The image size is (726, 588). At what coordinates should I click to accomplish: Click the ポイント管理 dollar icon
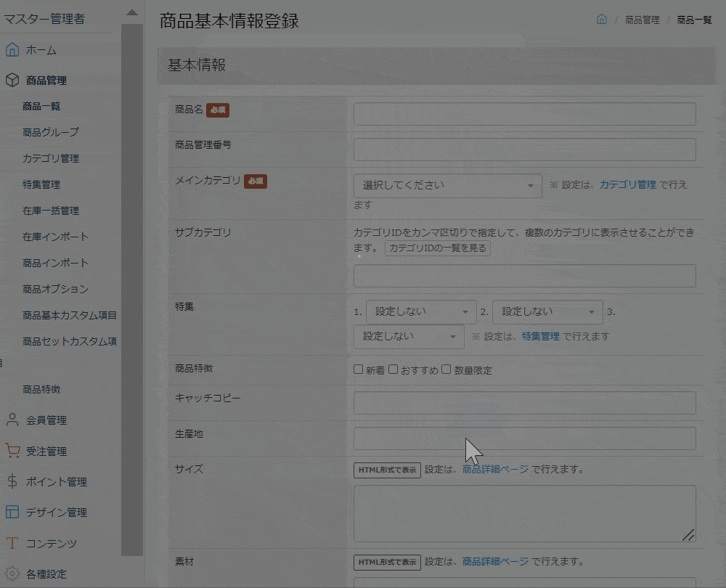click(x=12, y=481)
